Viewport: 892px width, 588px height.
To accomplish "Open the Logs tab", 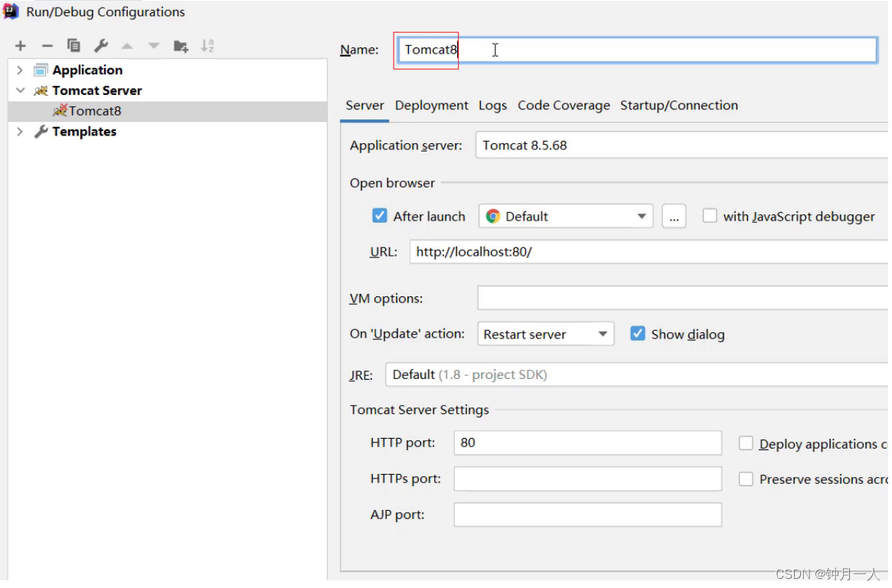I will [x=492, y=106].
